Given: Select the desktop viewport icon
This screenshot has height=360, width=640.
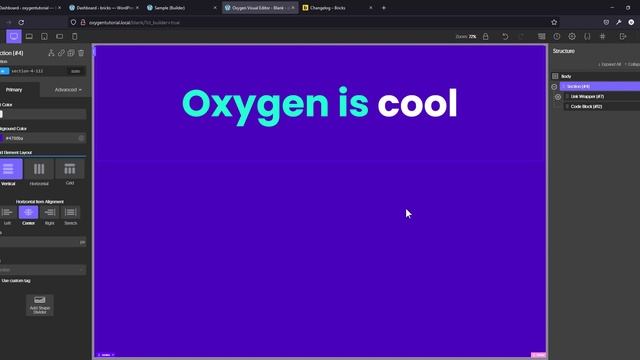Looking at the screenshot, I should (13, 37).
